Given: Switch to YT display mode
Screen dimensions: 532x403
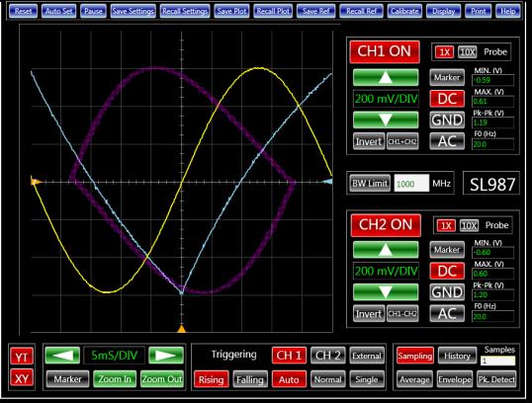Looking at the screenshot, I should (22, 357).
